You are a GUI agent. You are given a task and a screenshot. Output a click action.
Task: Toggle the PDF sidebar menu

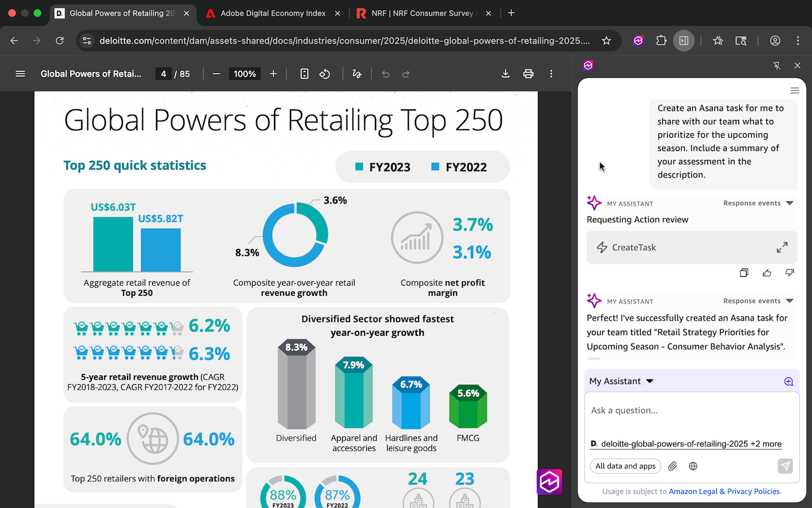click(x=20, y=74)
